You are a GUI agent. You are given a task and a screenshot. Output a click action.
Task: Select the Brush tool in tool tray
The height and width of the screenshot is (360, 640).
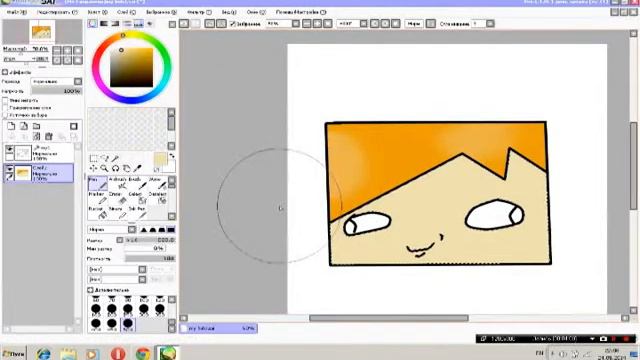coord(137,184)
